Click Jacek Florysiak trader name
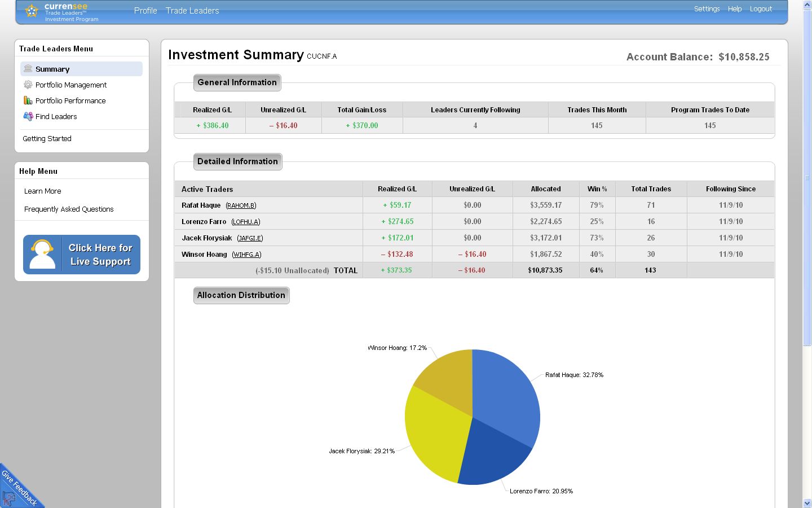 [206, 238]
